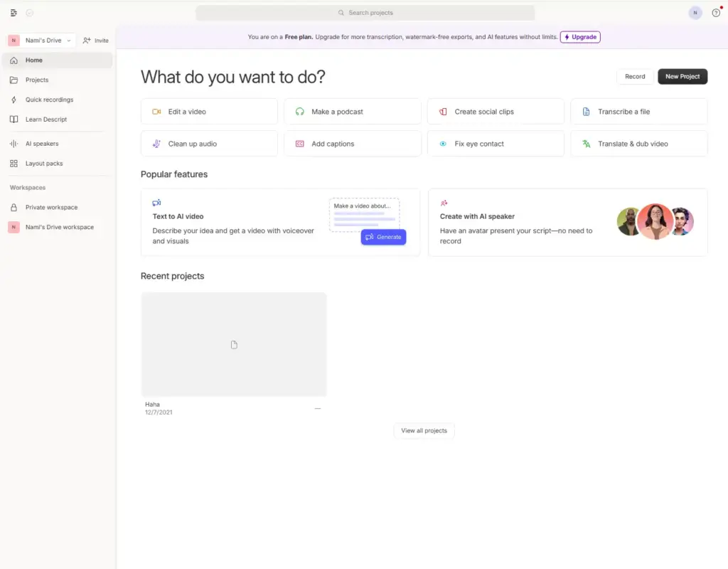This screenshot has width=728, height=569.
Task: Select Translate & dub video
Action: coord(639,144)
